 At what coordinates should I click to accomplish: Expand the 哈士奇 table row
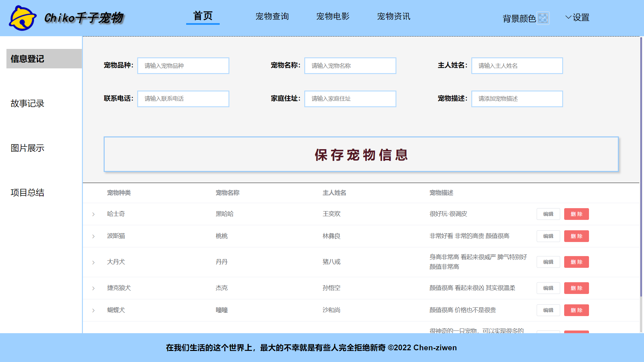click(x=93, y=214)
